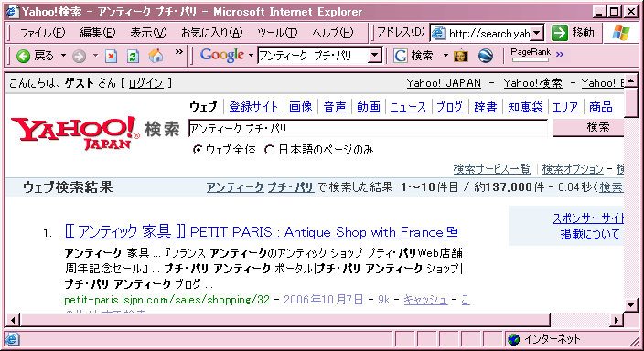The width and height of the screenshot is (644, 351).
Task: Stop page loading with red X icon
Action: [111, 56]
